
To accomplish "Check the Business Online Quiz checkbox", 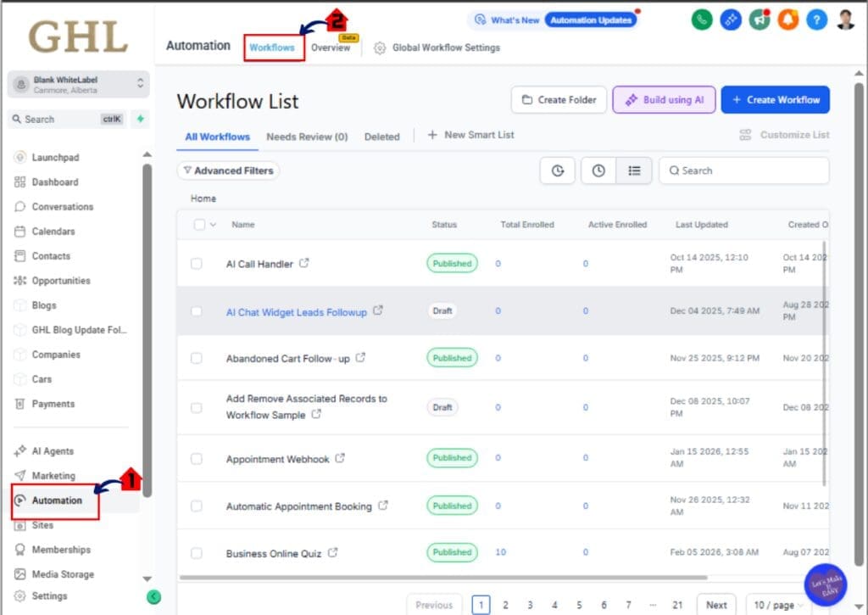I will tap(197, 553).
